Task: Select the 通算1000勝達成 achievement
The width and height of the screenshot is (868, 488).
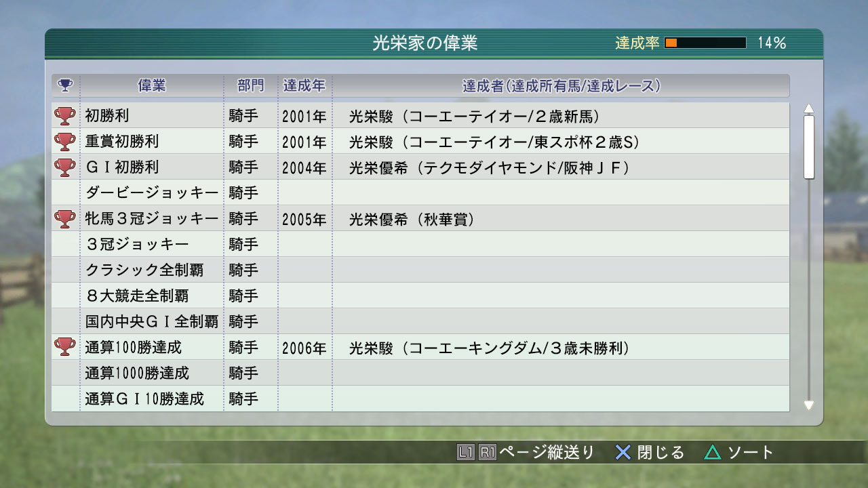Action: tap(137, 373)
